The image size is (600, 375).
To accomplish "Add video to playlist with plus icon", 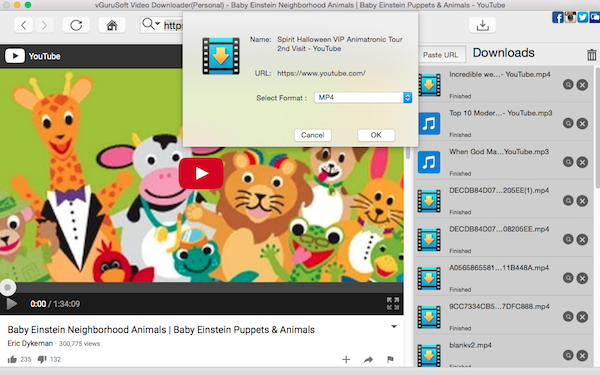I will (346, 359).
